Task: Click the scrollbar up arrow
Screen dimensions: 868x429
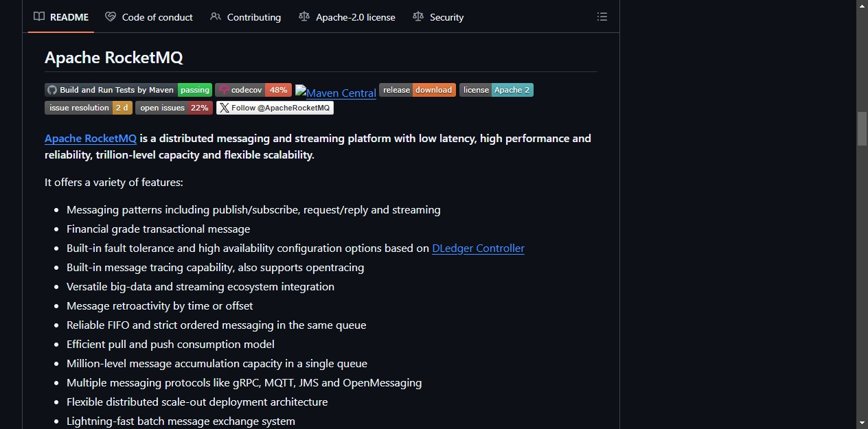Action: tap(863, 5)
